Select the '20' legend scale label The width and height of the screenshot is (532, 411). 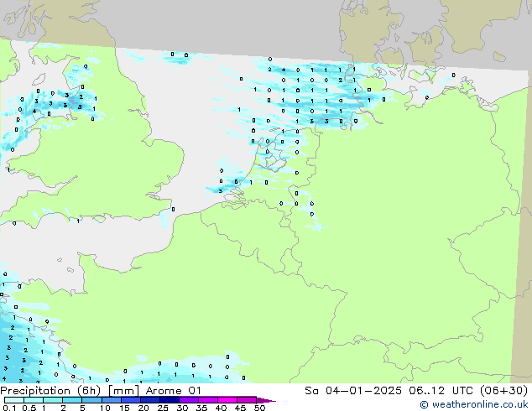point(143,408)
